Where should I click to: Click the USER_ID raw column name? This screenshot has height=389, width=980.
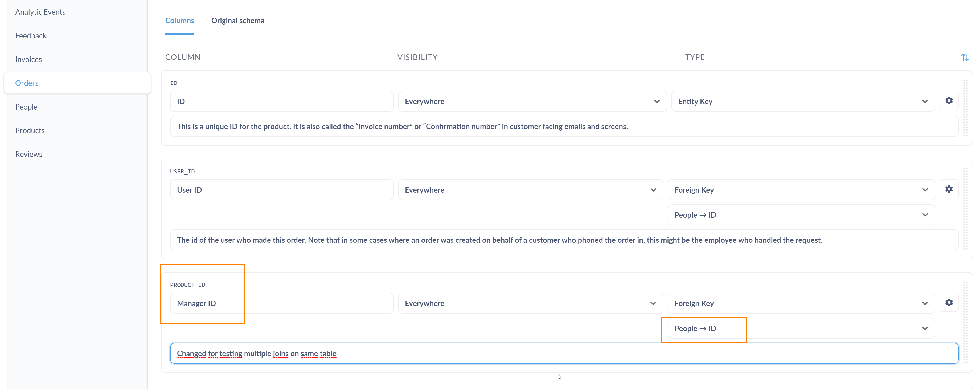(182, 172)
